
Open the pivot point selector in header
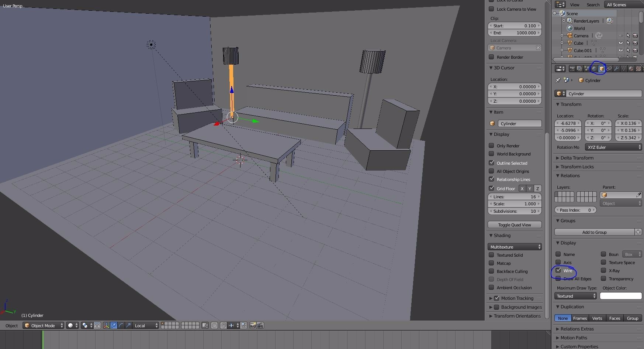click(x=87, y=325)
